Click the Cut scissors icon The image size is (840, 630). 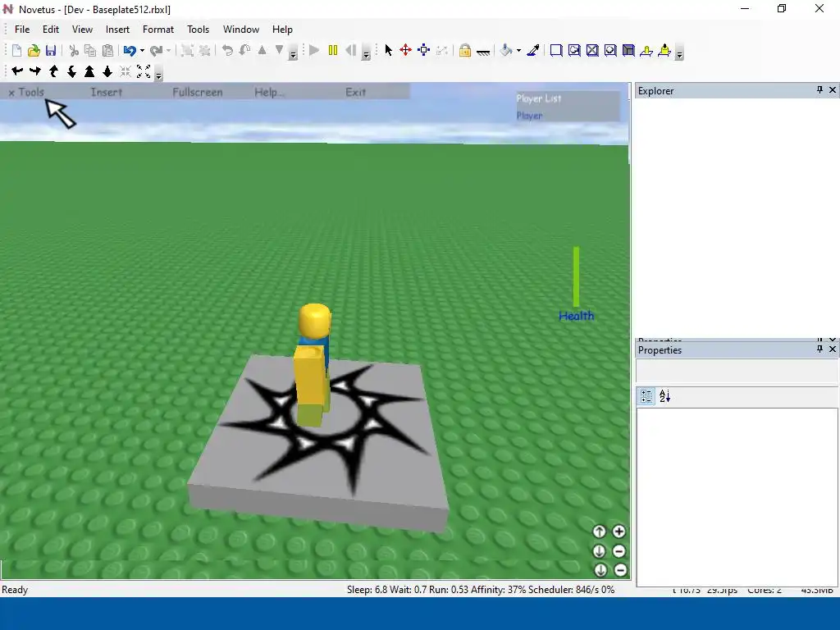click(x=74, y=50)
